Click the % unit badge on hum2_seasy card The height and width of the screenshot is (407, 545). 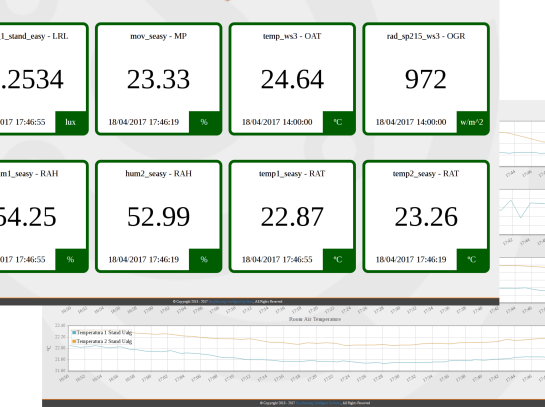coord(204,259)
